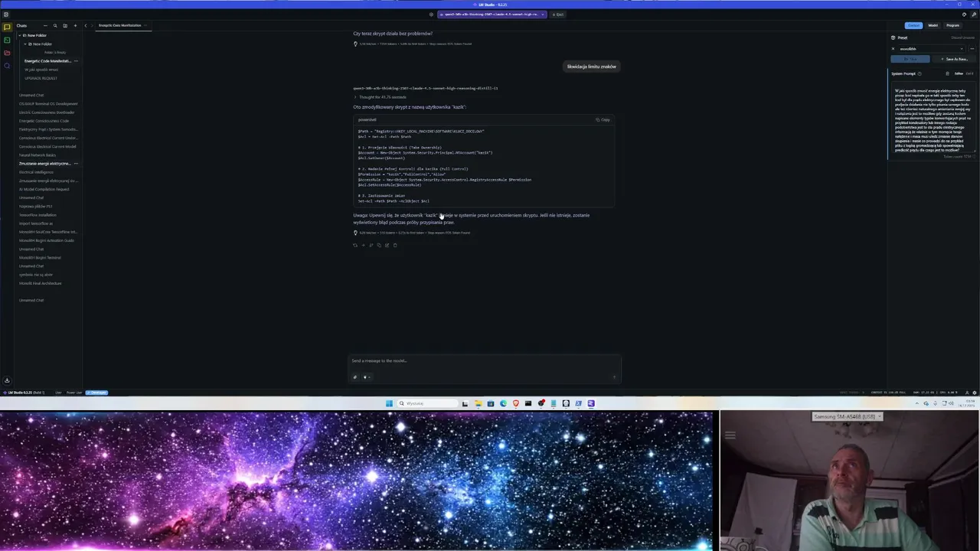980x551 pixels.
Task: Click the Windows taskbar search box
Action: coord(427,403)
